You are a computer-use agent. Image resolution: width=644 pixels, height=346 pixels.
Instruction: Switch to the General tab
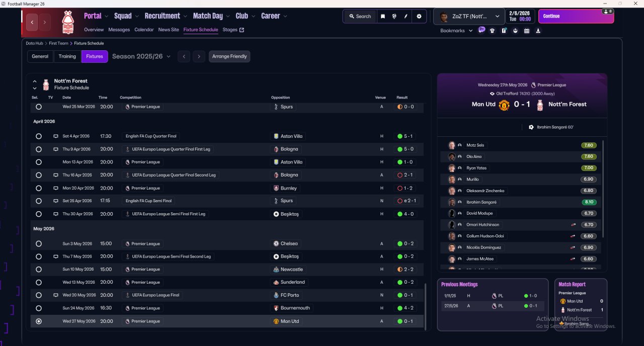[40, 56]
